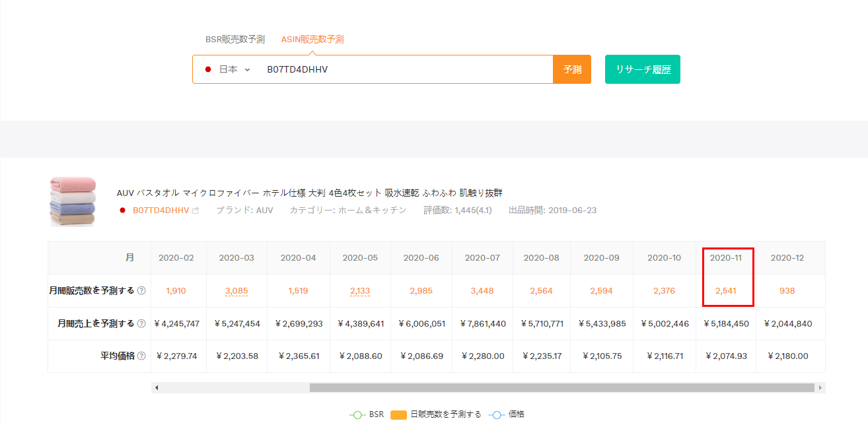
Task: Click average price ¥2,074.93
Action: [726, 356]
